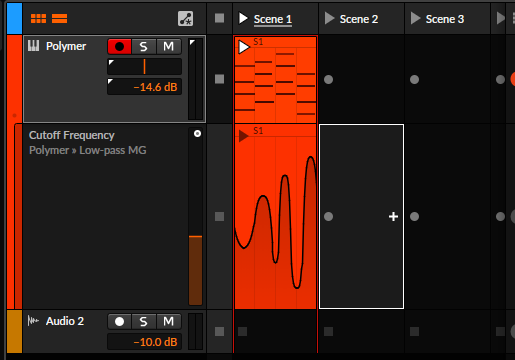Record into Polymer Scene 2 slot
This screenshot has width=515, height=360.
click(328, 79)
